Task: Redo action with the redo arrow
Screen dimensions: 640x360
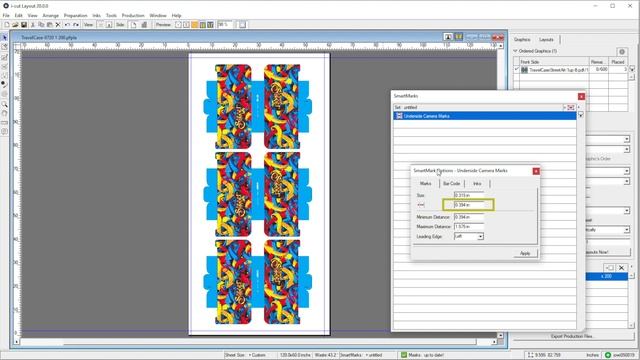Action: click(76, 25)
